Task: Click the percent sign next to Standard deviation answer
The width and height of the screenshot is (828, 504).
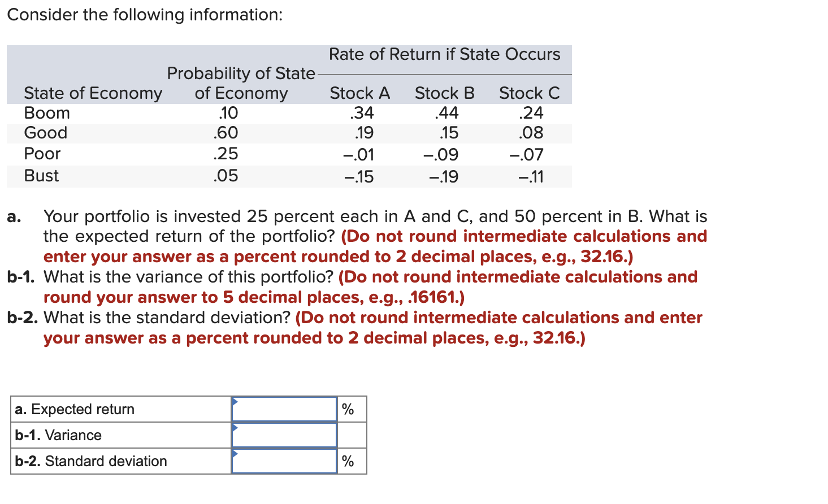Action: [x=347, y=460]
